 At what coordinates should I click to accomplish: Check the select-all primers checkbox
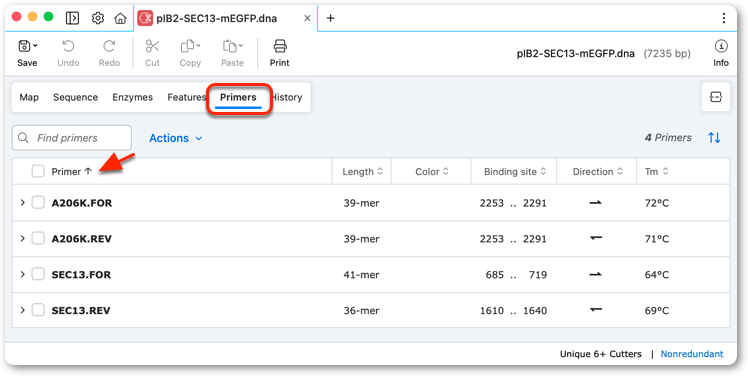click(38, 171)
